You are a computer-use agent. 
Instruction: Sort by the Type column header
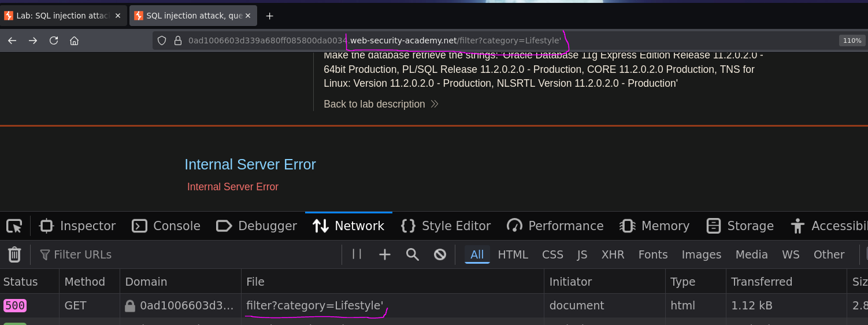click(695, 282)
